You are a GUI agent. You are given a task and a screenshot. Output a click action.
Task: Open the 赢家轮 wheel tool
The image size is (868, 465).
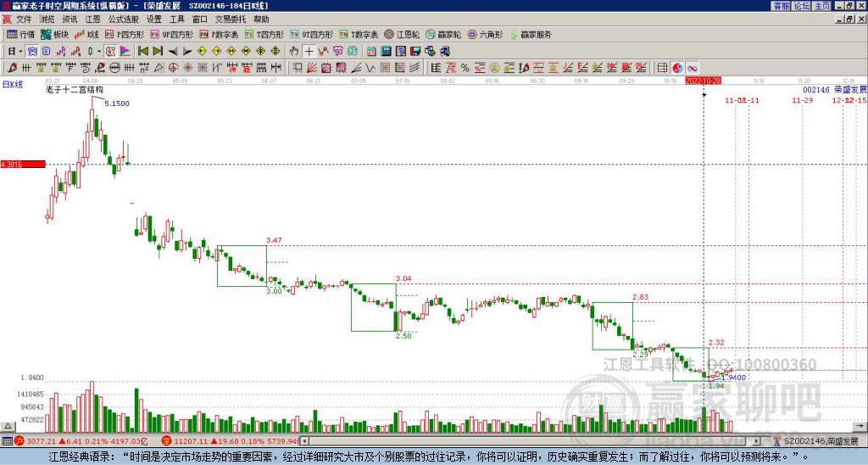click(443, 34)
